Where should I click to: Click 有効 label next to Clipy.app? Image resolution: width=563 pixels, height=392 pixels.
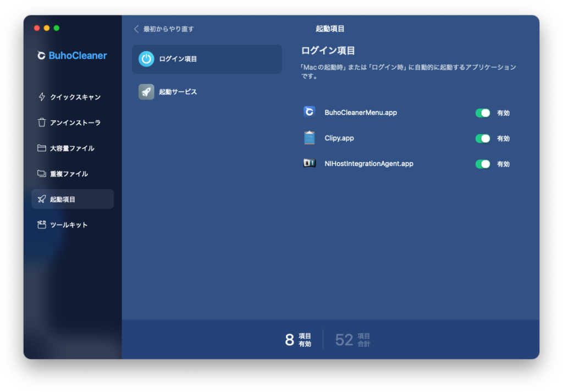click(x=503, y=138)
